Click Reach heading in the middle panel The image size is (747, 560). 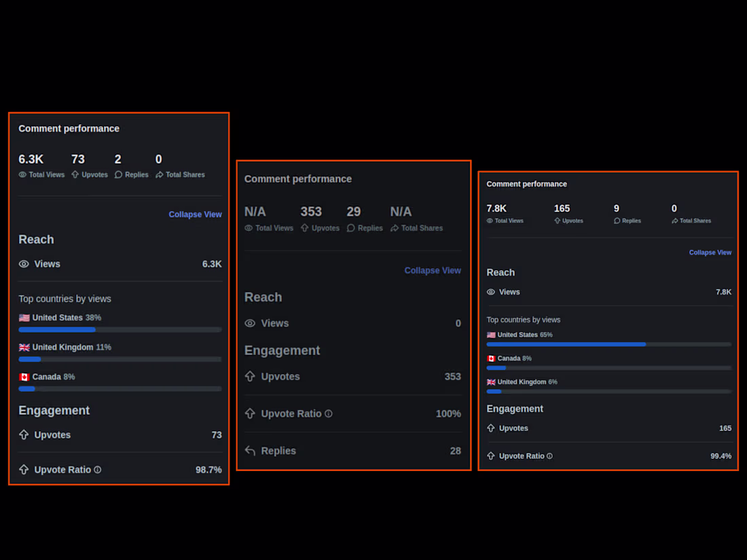pyautogui.click(x=263, y=297)
